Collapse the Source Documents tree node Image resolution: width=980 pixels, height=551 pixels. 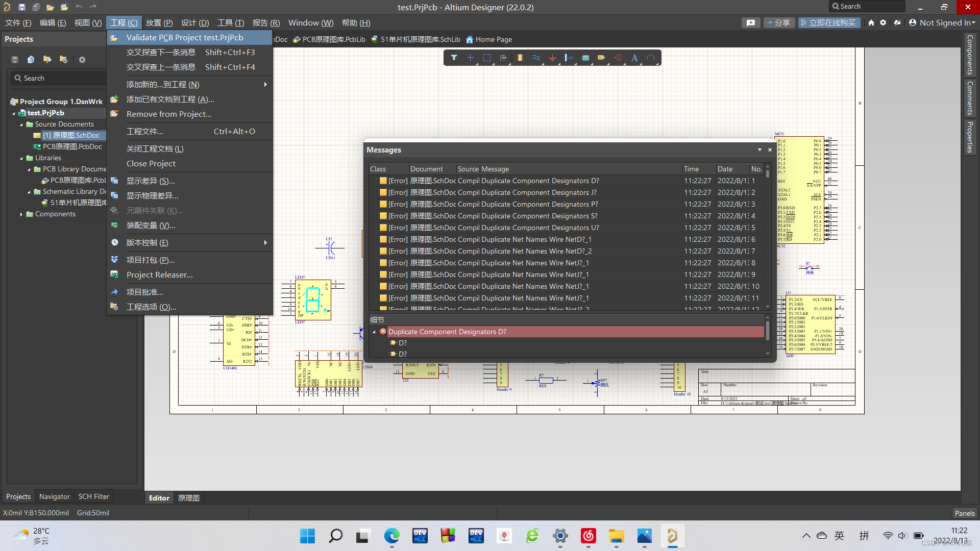[x=21, y=124]
